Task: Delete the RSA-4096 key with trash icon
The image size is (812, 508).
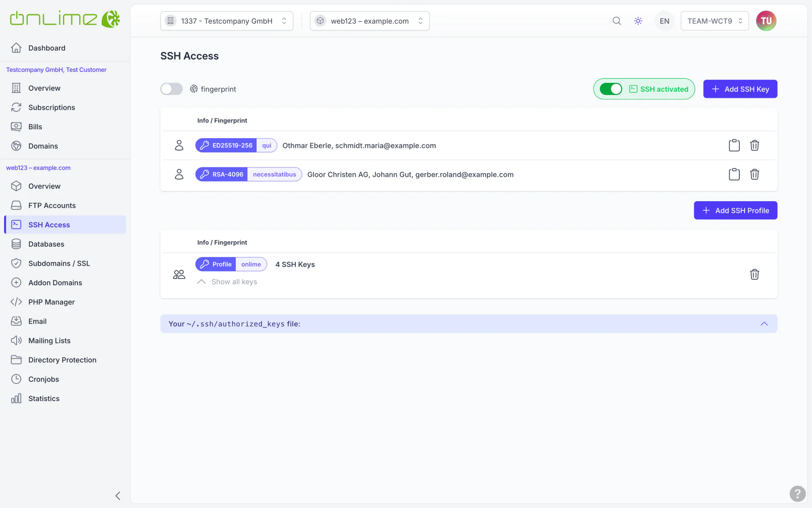Action: pyautogui.click(x=754, y=174)
